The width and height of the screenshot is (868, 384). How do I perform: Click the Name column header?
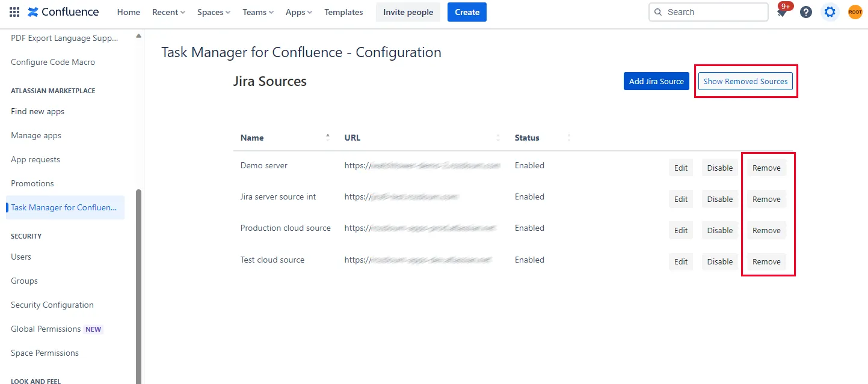click(x=252, y=138)
